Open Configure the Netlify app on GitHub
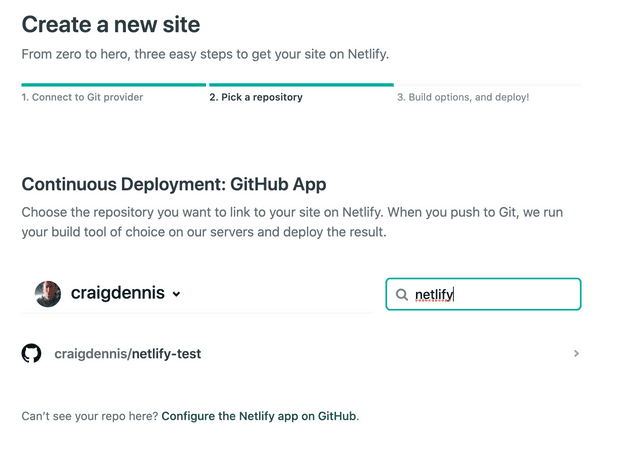Viewport: 630px width, 469px height. [259, 416]
